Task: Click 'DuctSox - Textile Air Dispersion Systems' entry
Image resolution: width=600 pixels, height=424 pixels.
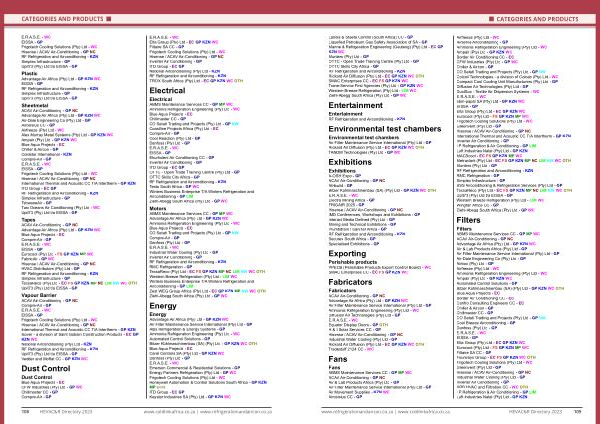Action: pyautogui.click(x=498, y=91)
